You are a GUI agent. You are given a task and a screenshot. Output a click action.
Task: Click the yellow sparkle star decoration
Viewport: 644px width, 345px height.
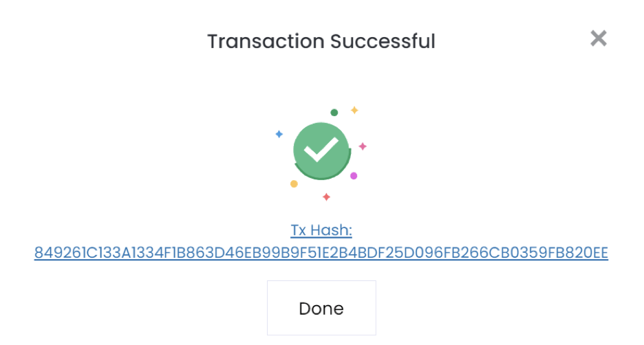pyautogui.click(x=354, y=110)
